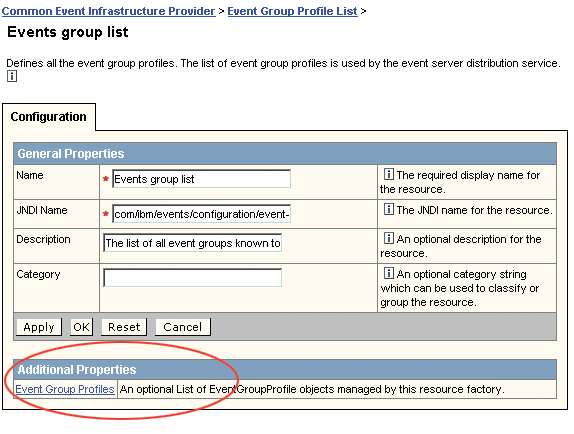
Task: Click info icon beside 'optional description' help
Action: [388, 238]
